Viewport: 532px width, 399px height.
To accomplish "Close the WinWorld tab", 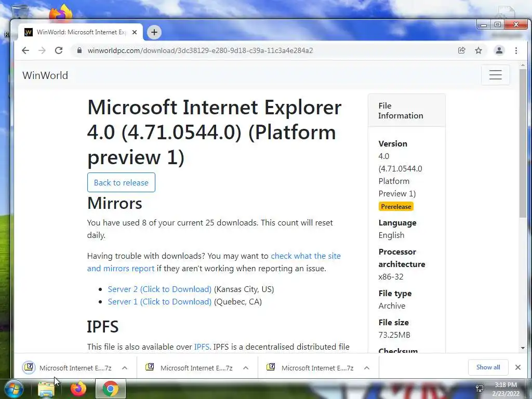I will click(x=135, y=32).
